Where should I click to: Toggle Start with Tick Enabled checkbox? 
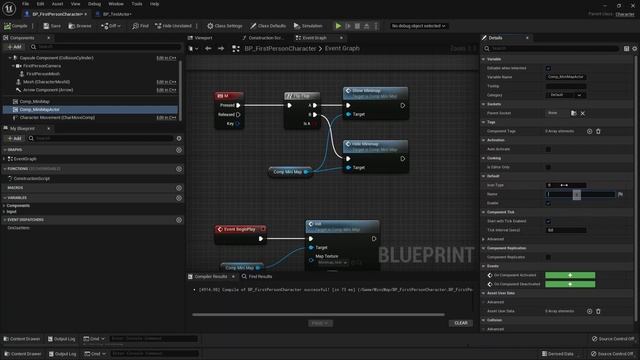coord(548,221)
